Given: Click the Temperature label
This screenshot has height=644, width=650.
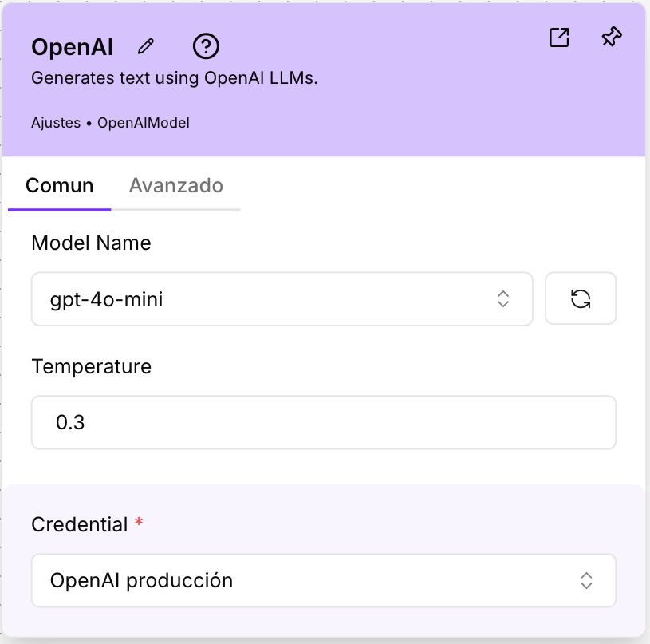Looking at the screenshot, I should 92,366.
